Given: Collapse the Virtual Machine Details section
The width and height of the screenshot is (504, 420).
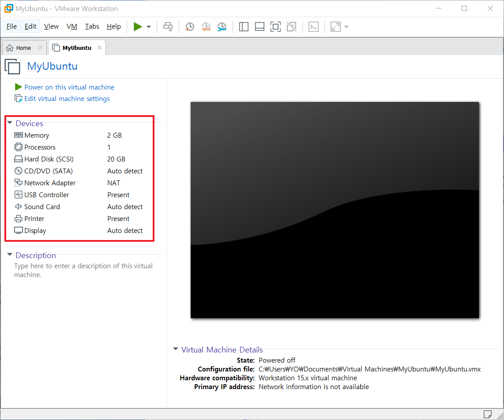Looking at the screenshot, I should pos(176,349).
